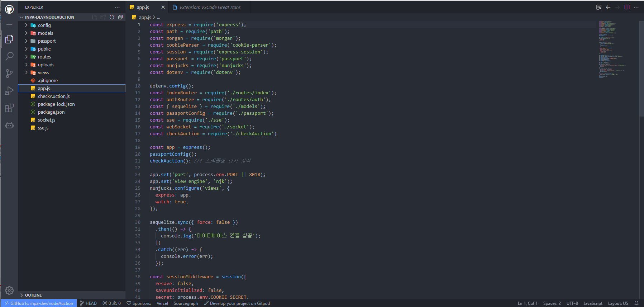The width and height of the screenshot is (644, 307).
Task: Change file encoding via UTF-8
Action: 572,303
